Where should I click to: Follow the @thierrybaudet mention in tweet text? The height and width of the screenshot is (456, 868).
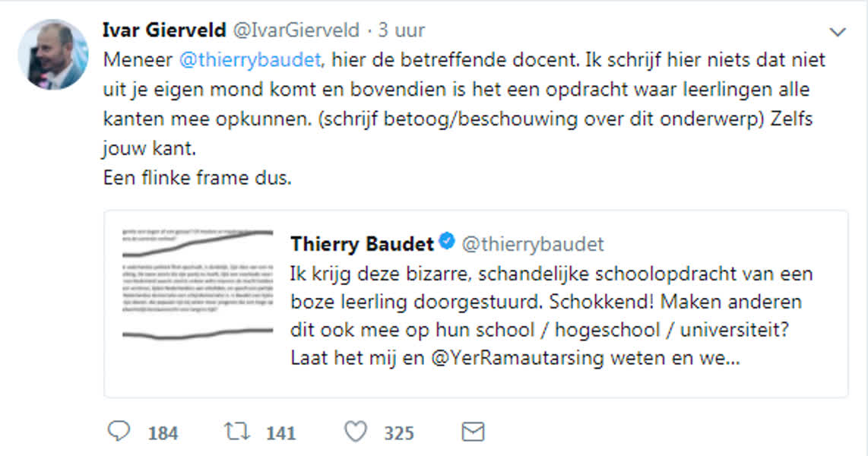(x=250, y=59)
